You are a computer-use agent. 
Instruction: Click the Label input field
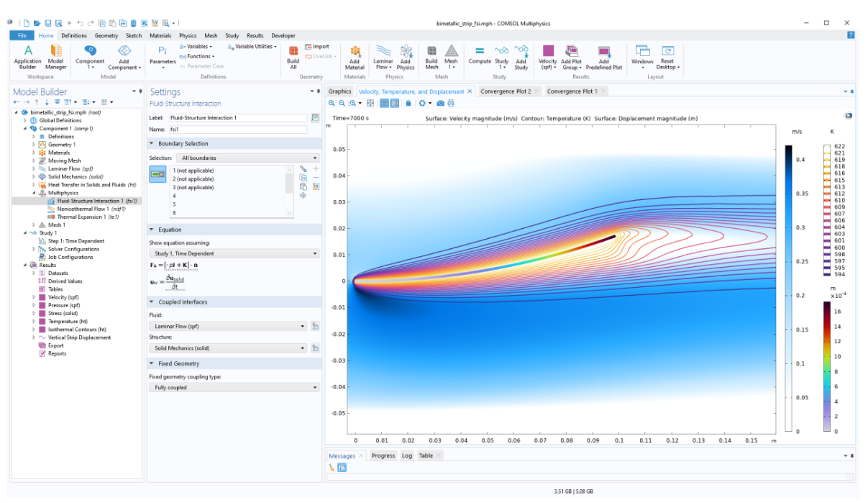pyautogui.click(x=238, y=117)
